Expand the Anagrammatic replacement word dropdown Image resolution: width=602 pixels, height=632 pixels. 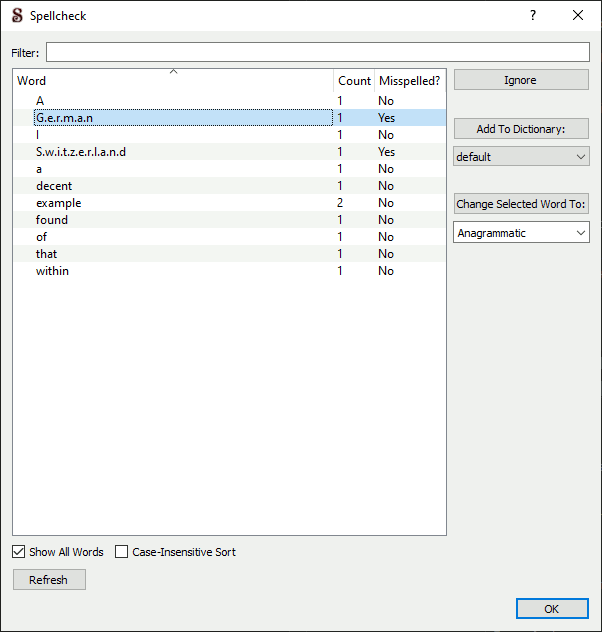[x=521, y=233]
